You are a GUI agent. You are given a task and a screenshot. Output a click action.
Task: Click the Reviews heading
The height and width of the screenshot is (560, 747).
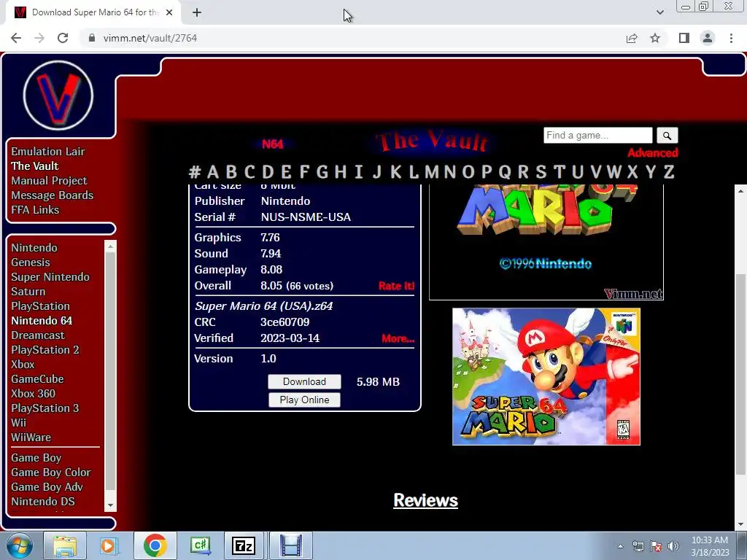[425, 500]
